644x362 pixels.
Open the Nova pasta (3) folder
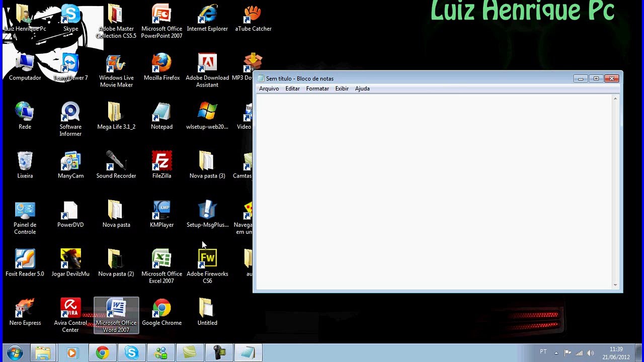207,165
